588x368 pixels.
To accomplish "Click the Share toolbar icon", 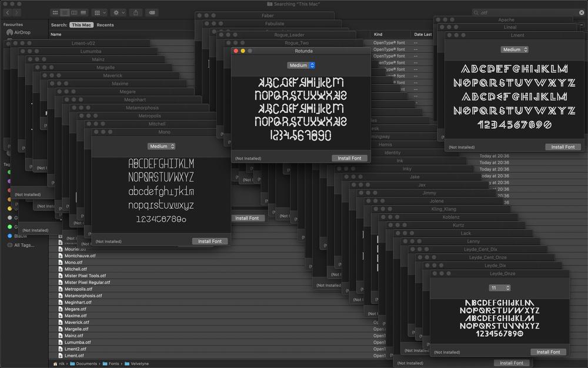I will pyautogui.click(x=136, y=13).
